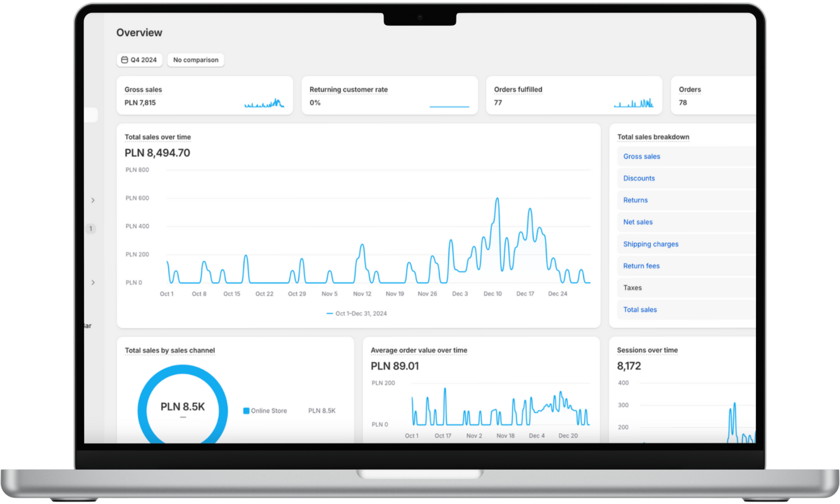This screenshot has height=504, width=840.
Task: Click the Oct 1–Dec 31, 2024 legend marker
Action: 330,313
